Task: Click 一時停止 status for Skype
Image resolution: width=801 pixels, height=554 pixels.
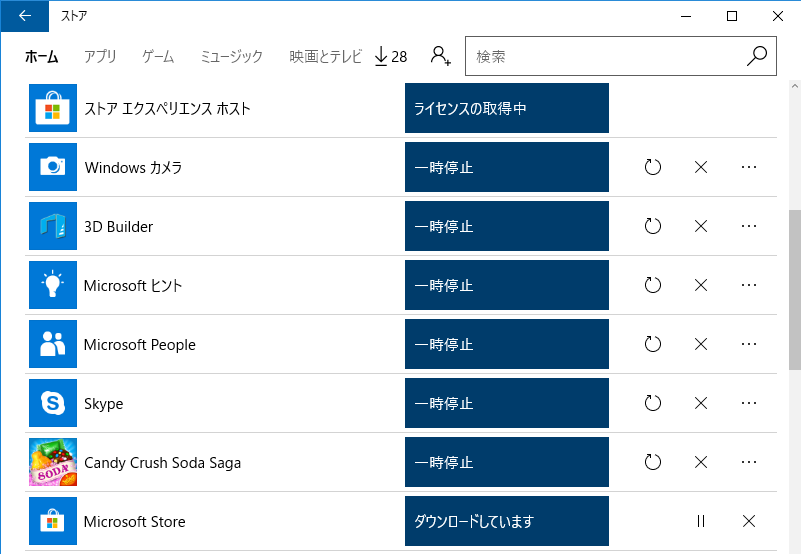Action: tap(507, 403)
